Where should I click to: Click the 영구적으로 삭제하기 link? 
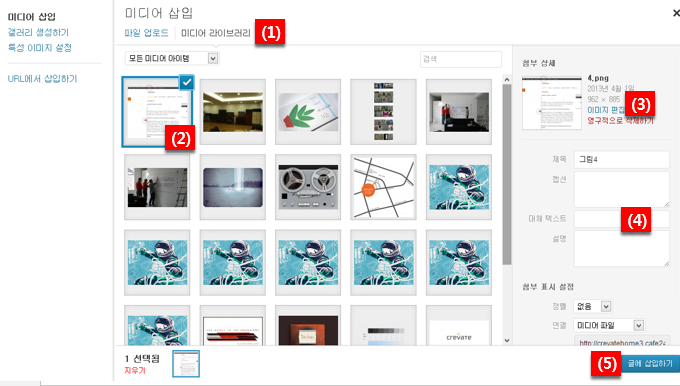(x=620, y=121)
